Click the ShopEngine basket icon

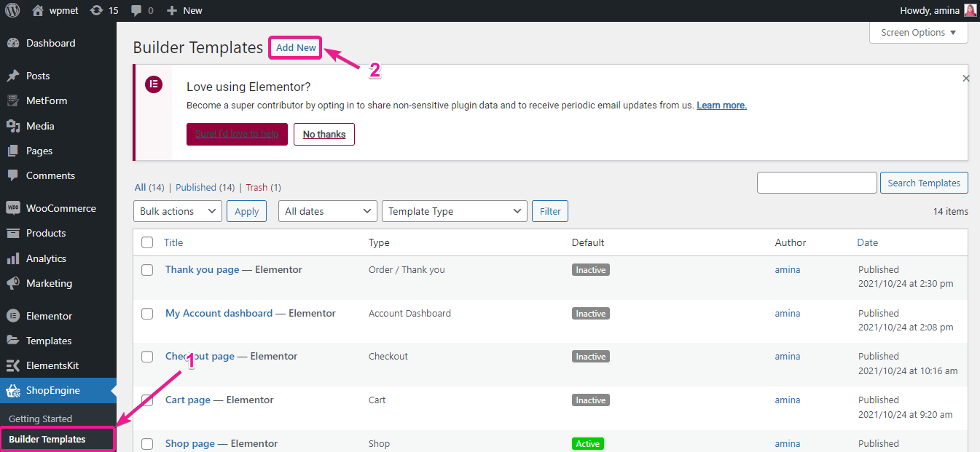(x=13, y=391)
